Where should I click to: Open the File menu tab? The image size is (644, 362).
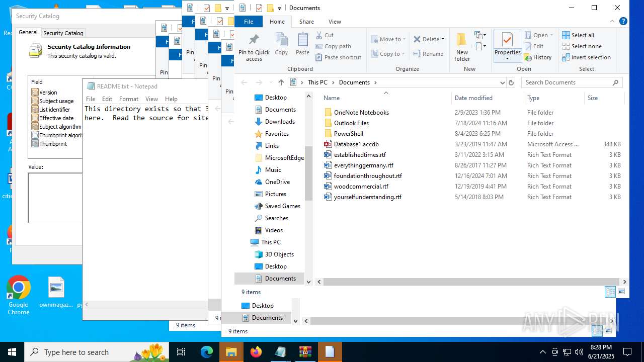(x=249, y=22)
